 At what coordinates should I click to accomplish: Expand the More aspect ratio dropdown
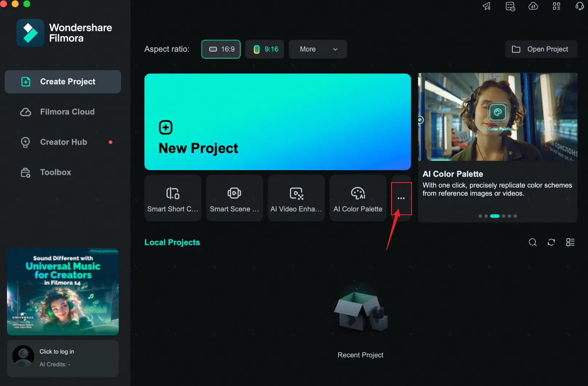(318, 49)
